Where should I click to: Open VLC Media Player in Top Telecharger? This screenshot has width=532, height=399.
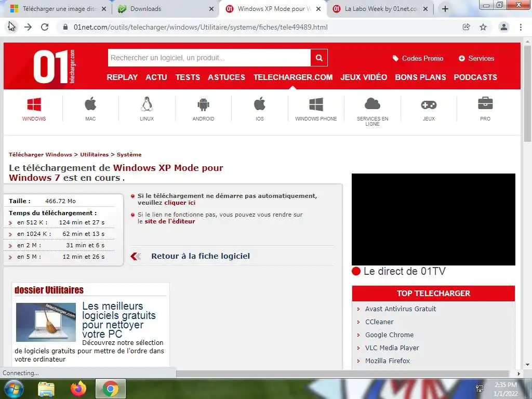coord(392,348)
